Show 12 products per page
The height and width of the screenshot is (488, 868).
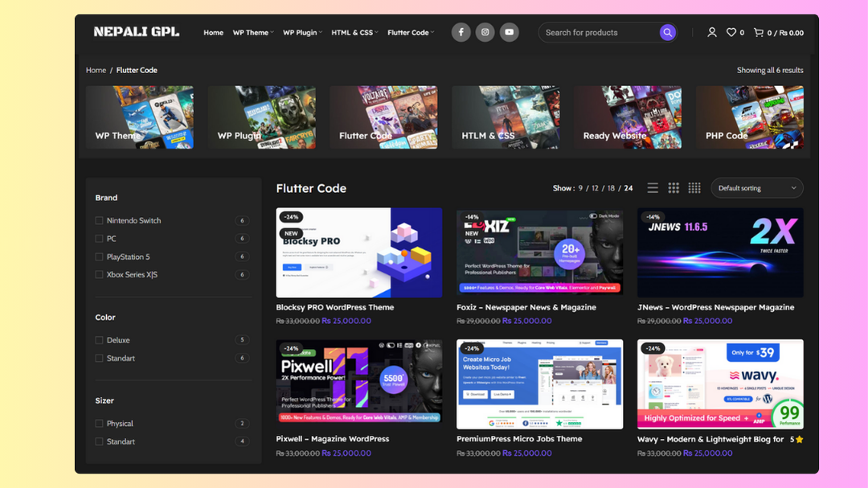(595, 188)
